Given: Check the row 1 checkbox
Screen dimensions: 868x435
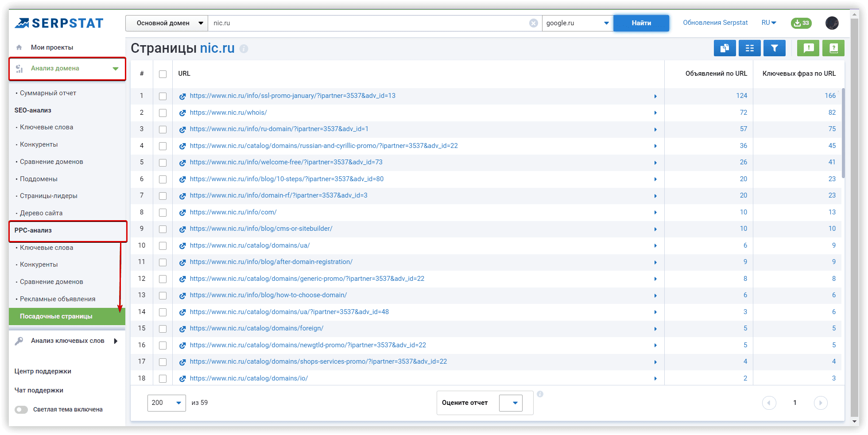Looking at the screenshot, I should (163, 96).
